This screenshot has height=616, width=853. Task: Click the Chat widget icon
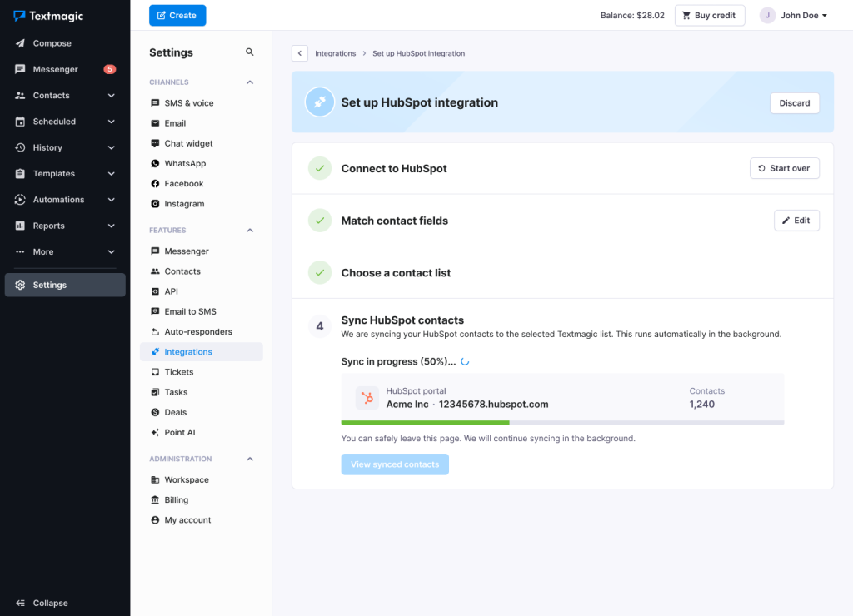point(155,143)
